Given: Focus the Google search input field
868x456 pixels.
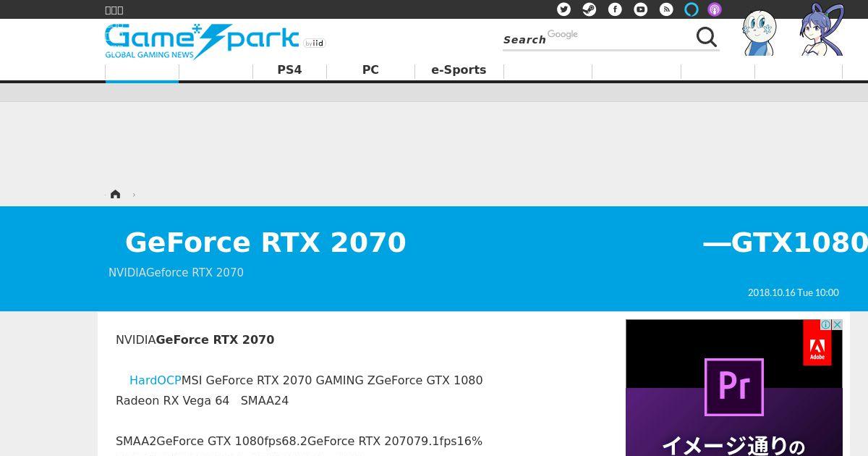Looking at the screenshot, I should coord(597,38).
